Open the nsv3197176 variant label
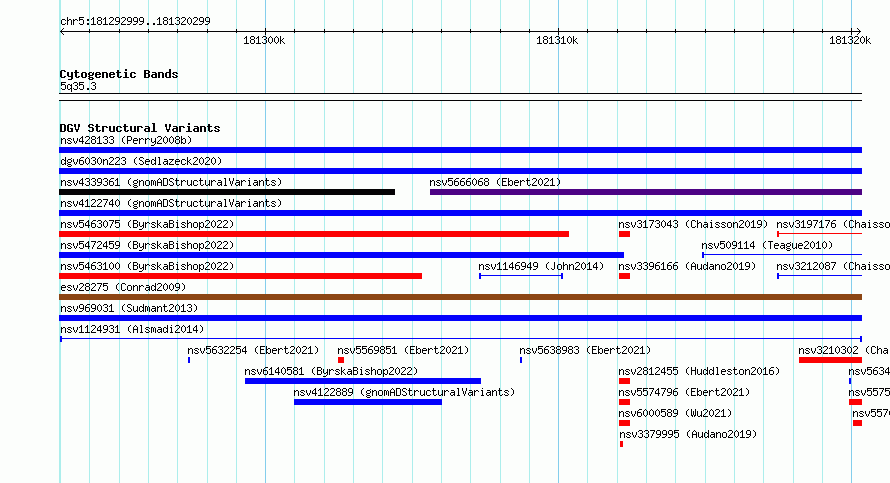890x483 pixels. pos(833,224)
